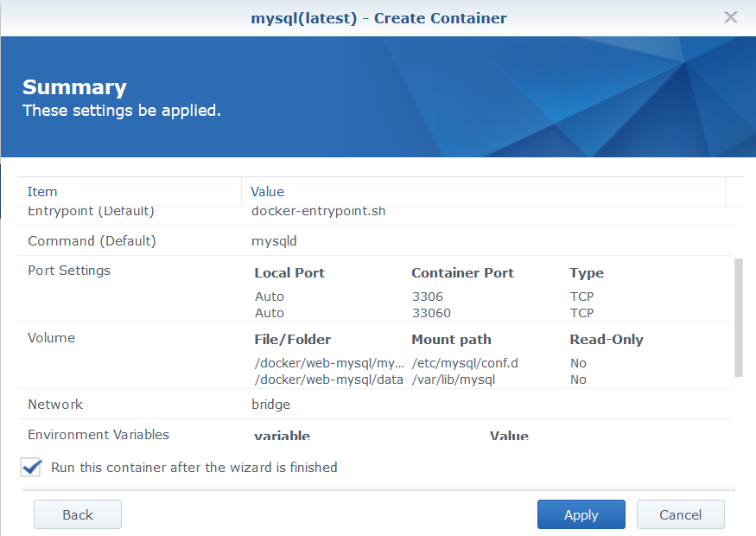756x536 pixels.
Task: Click the /docker/web-mysql/data folder path
Action: [328, 380]
